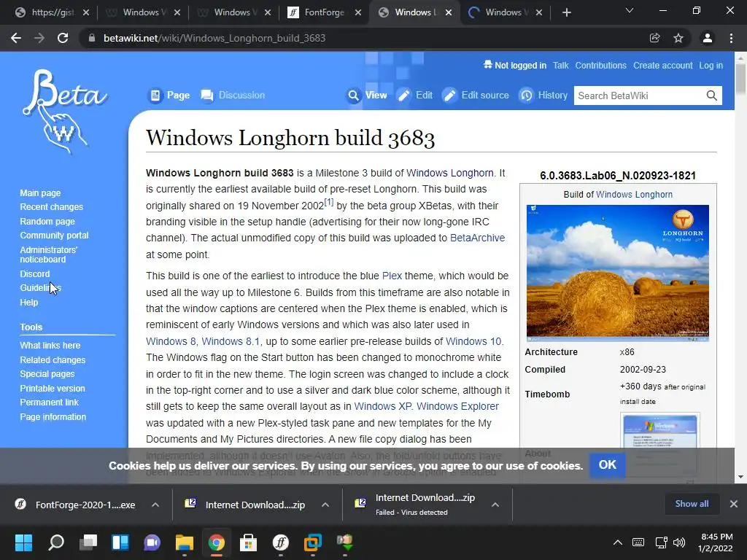Open Printable version under Tools
The width and height of the screenshot is (747, 560).
[53, 389]
